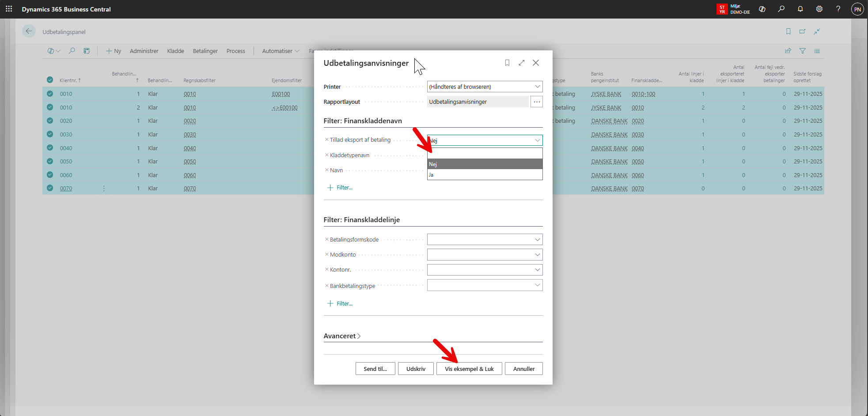The image size is (868, 416).
Task: Select 'Ja' in the dropdown list
Action: [484, 175]
